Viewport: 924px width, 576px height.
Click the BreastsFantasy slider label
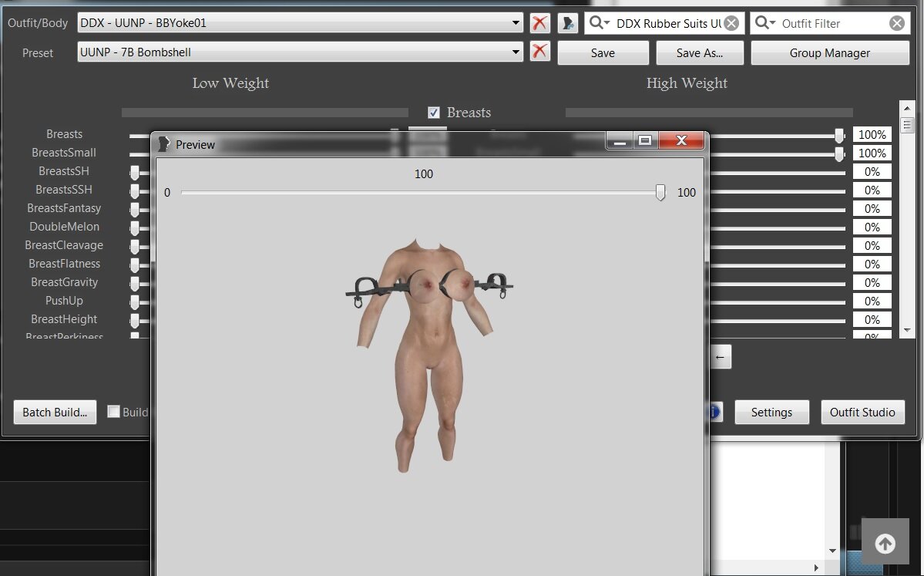click(64, 208)
